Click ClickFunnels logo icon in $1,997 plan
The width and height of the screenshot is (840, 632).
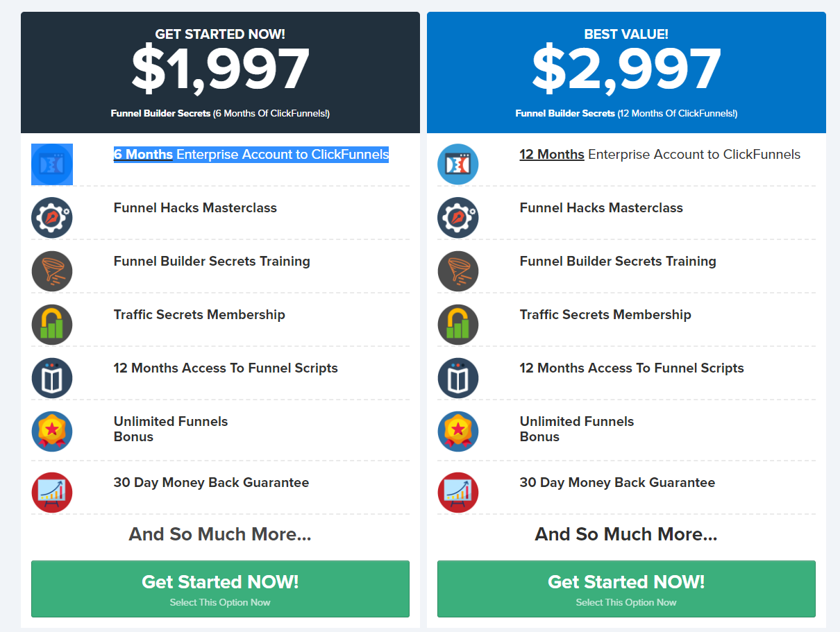(x=52, y=164)
